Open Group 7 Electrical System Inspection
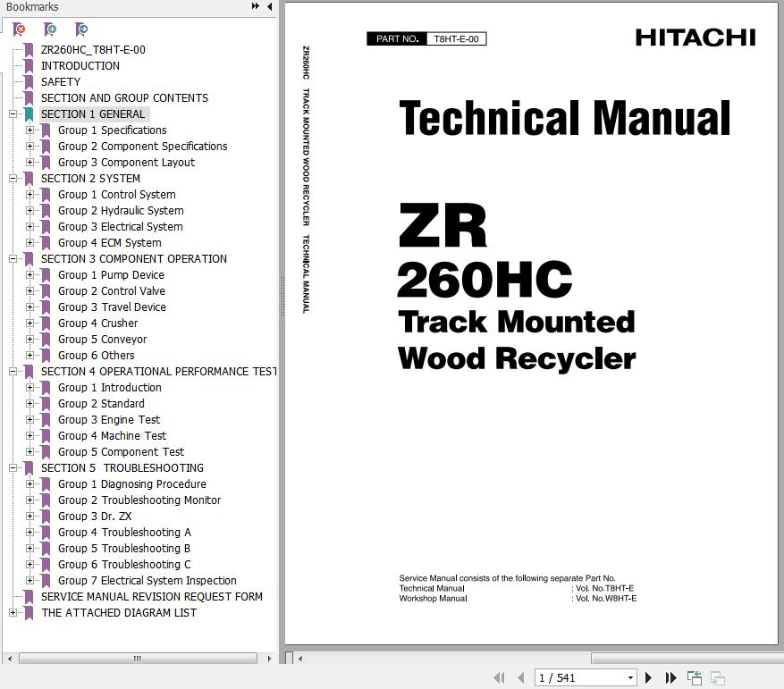784x689 pixels. (147, 581)
